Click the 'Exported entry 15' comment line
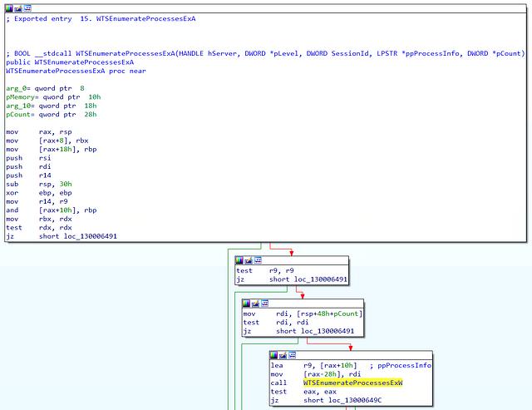This screenshot has width=532, height=410. [x=101, y=18]
